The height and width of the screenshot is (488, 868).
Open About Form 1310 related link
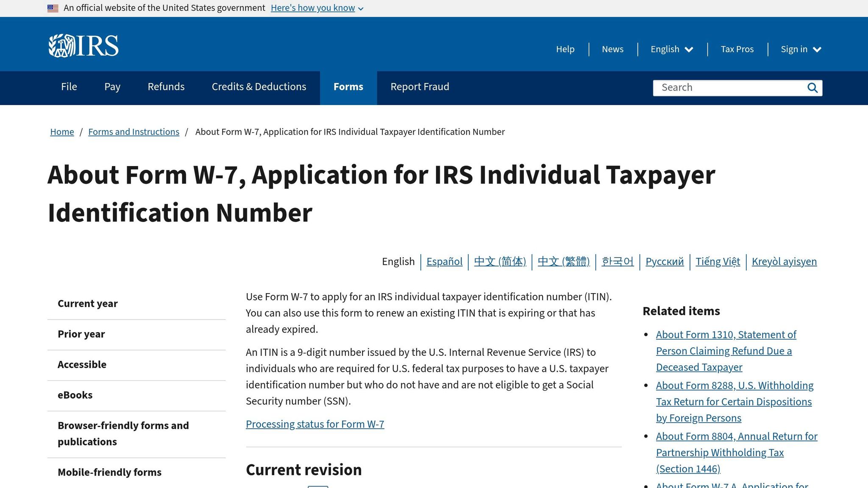(x=726, y=351)
